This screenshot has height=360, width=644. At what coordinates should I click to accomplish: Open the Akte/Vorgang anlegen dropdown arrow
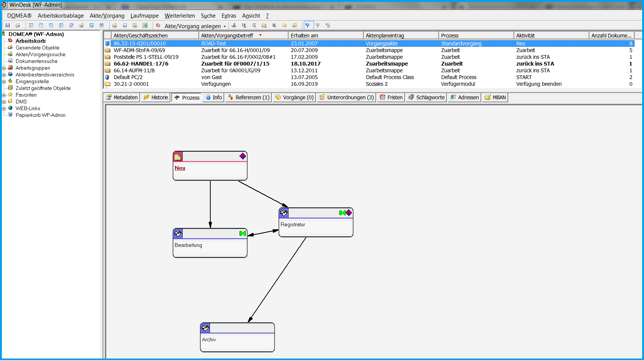(x=225, y=26)
